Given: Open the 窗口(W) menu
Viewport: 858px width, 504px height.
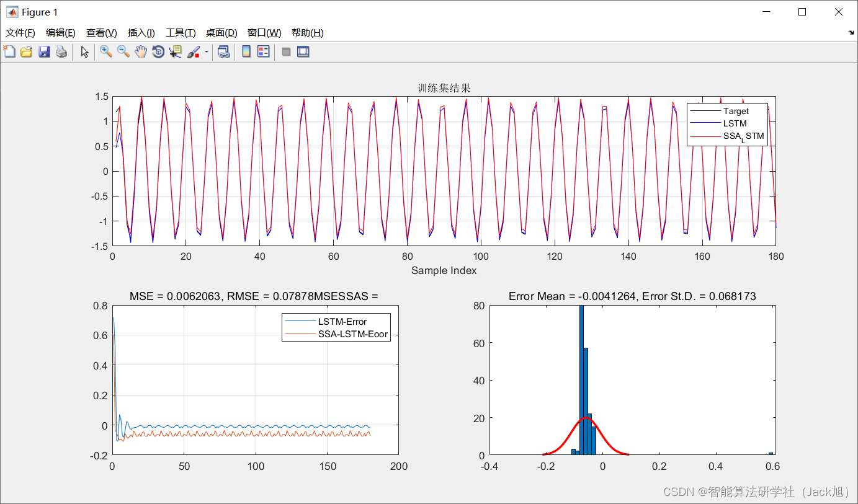Looking at the screenshot, I should 264,33.
